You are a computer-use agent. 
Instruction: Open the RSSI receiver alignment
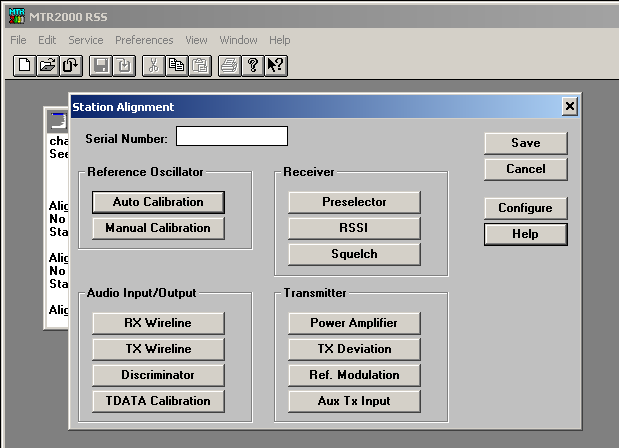354,228
